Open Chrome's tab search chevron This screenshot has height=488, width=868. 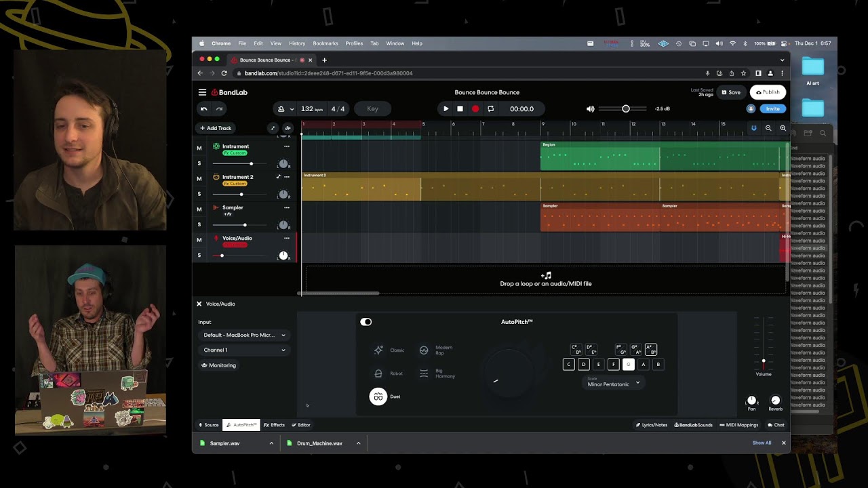point(782,60)
